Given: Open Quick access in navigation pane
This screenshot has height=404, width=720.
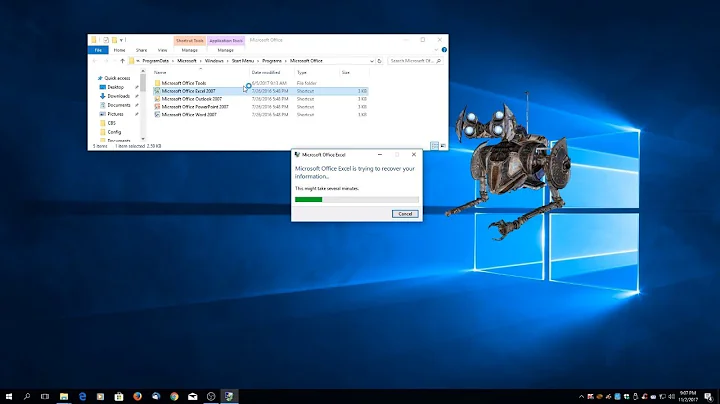Looking at the screenshot, I should (117, 78).
